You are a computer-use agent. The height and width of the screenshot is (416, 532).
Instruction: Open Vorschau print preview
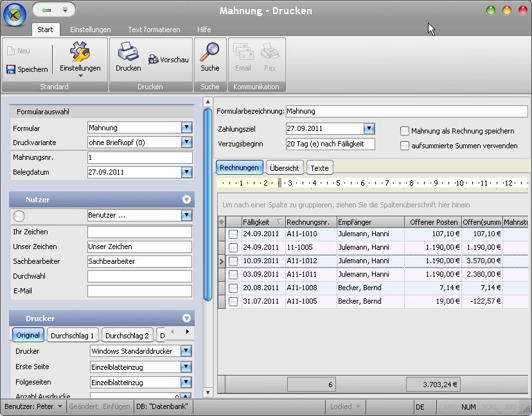[168, 60]
